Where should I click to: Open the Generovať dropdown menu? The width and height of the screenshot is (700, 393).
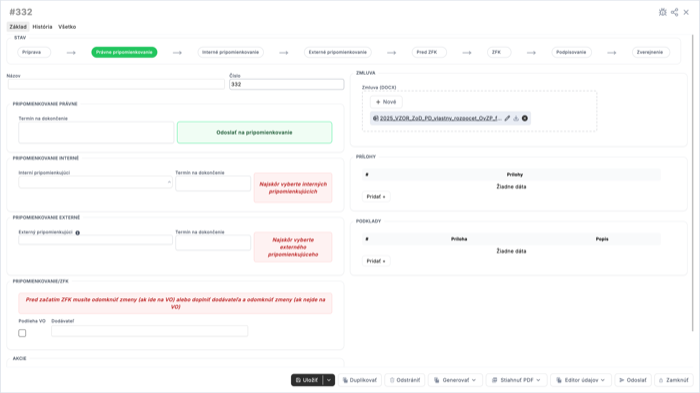455,380
